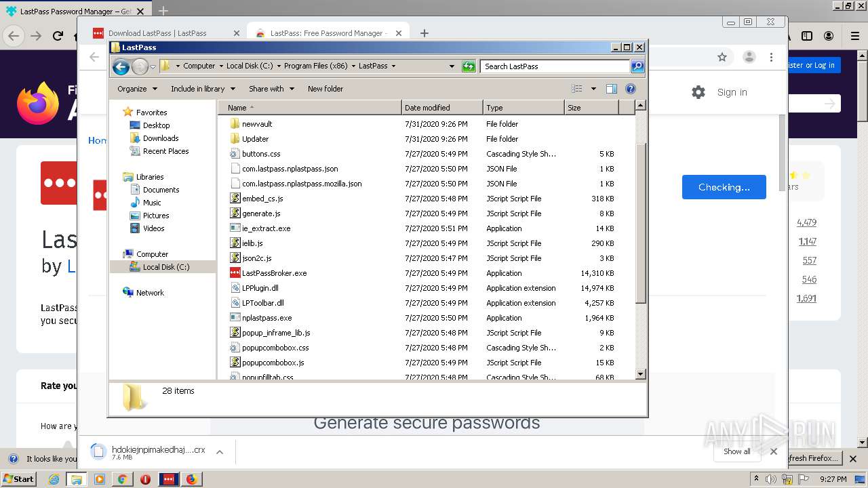This screenshot has height=488, width=868.
Task: Select the newvault folder icon
Action: click(235, 124)
